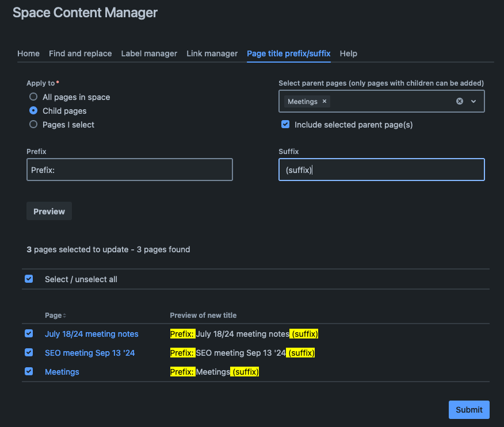This screenshot has height=427, width=504.
Task: Click the Space Content Manager heading
Action: tap(85, 13)
